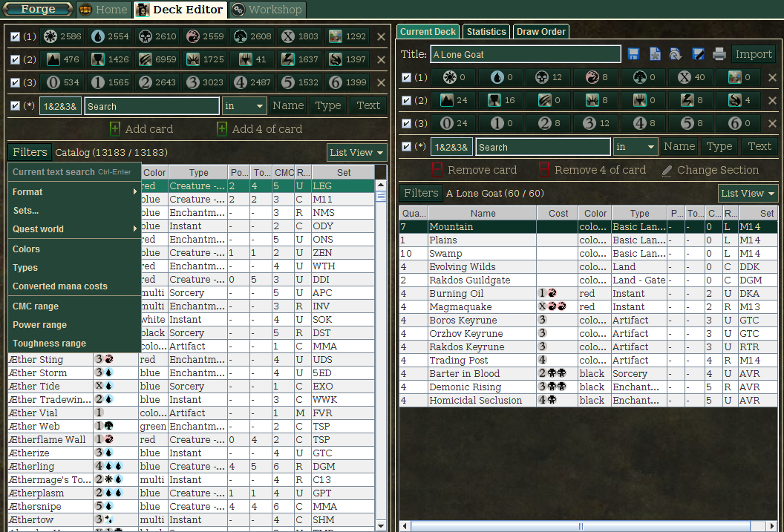Toggle the creature filter showing 6959 cards
Image resolution: width=784 pixels, height=532 pixels.
click(x=157, y=59)
